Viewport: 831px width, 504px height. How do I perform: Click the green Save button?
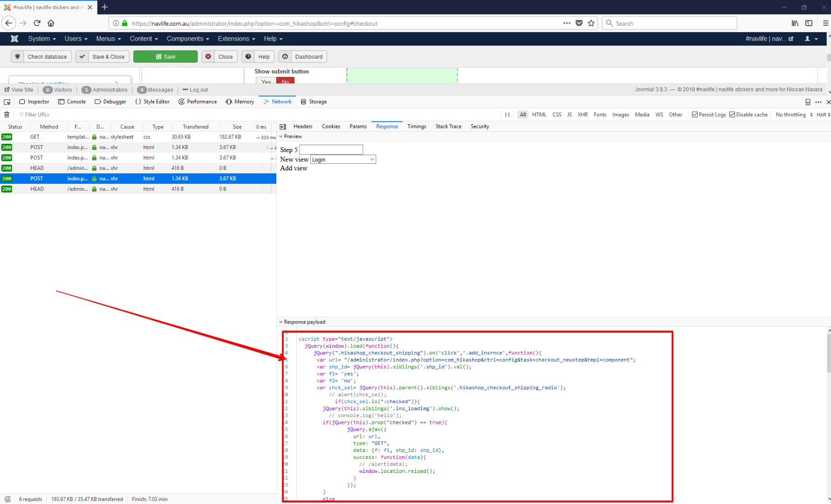tap(166, 57)
